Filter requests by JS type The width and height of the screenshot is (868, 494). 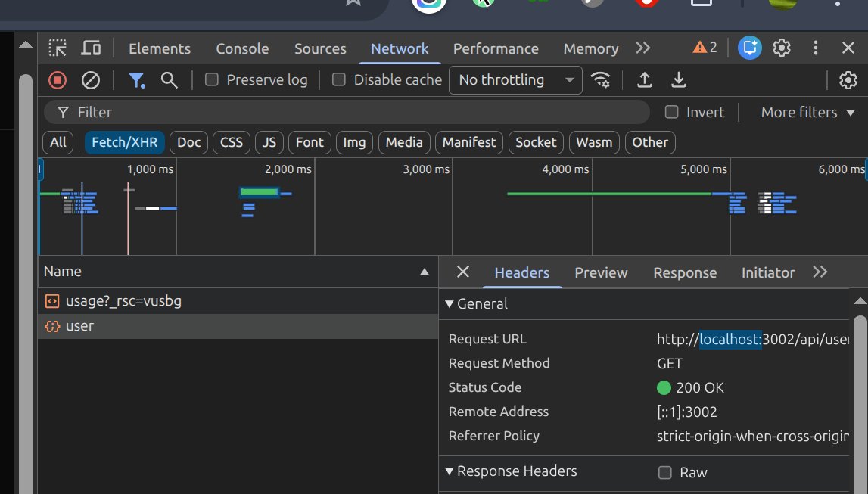coord(269,142)
